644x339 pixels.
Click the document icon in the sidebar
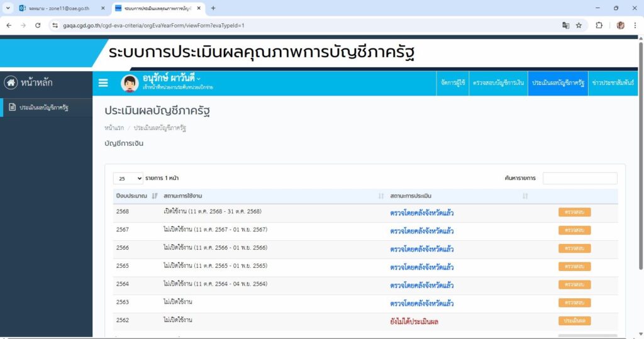coord(12,108)
